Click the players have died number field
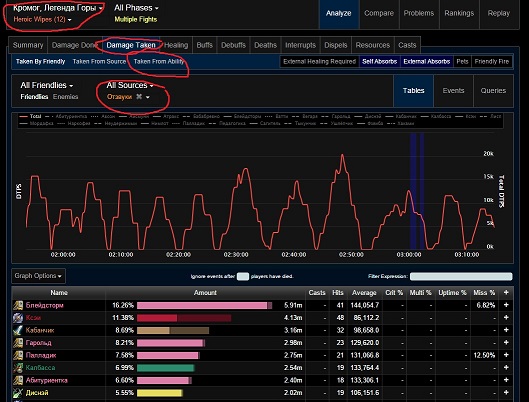The image size is (529, 402). click(x=243, y=277)
